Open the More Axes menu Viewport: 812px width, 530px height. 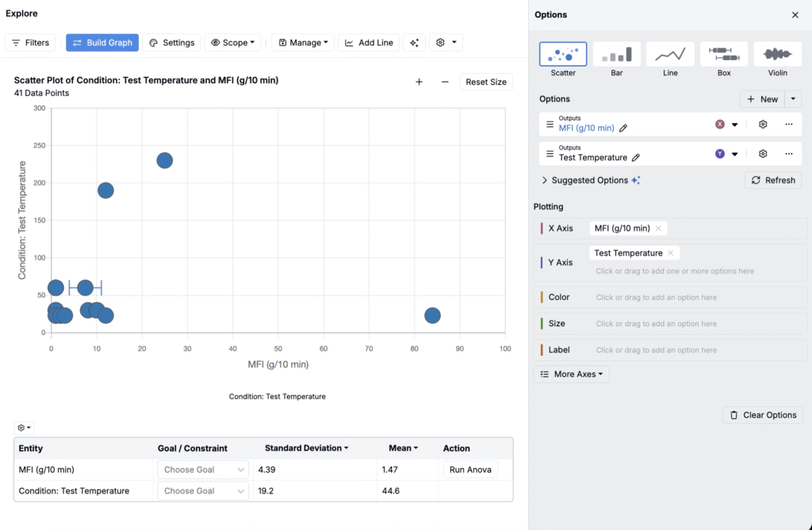(x=571, y=374)
